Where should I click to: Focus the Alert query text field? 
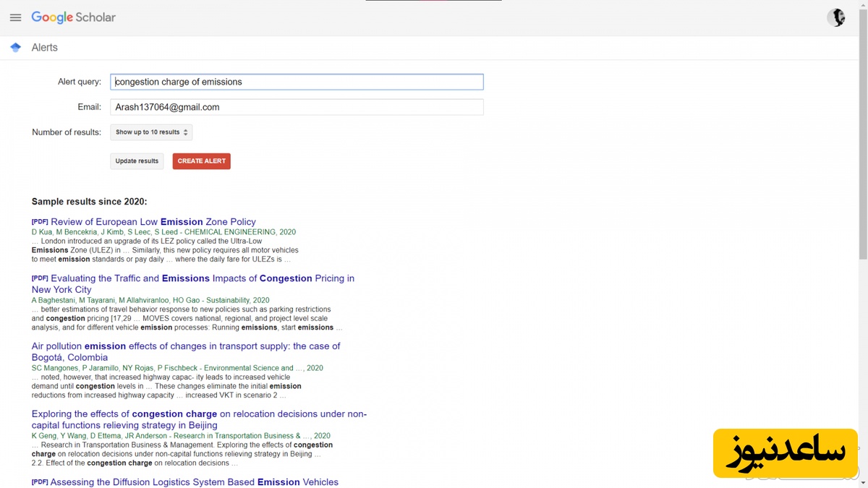pyautogui.click(x=297, y=82)
